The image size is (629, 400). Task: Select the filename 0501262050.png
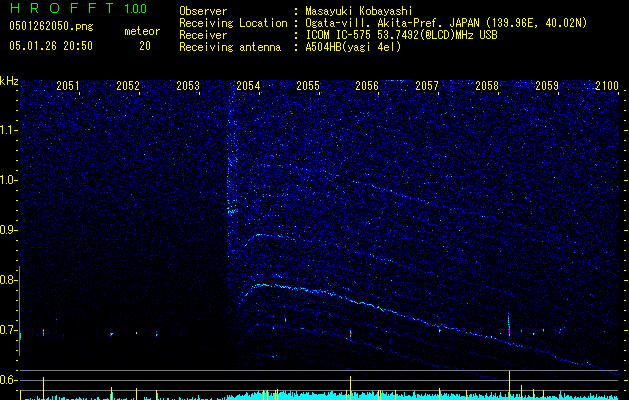coord(51,26)
